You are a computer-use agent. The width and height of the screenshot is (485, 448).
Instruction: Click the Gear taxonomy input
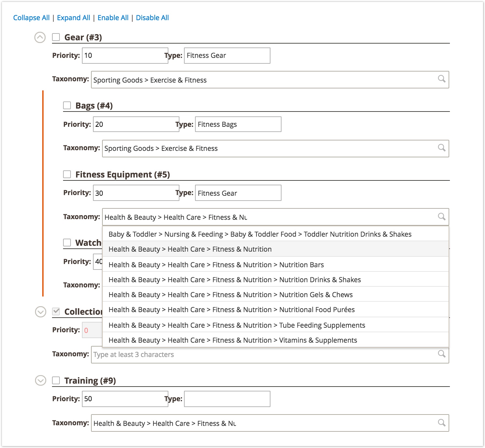pos(270,80)
